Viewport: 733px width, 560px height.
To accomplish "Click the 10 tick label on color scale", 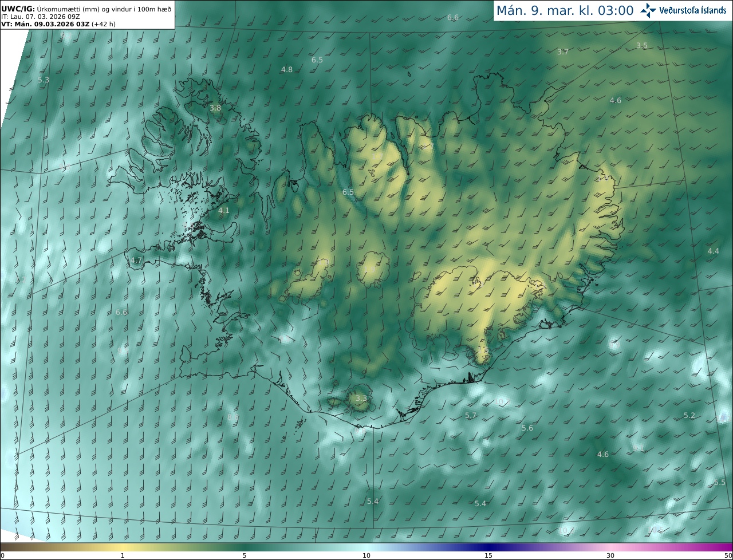I will pyautogui.click(x=366, y=555).
